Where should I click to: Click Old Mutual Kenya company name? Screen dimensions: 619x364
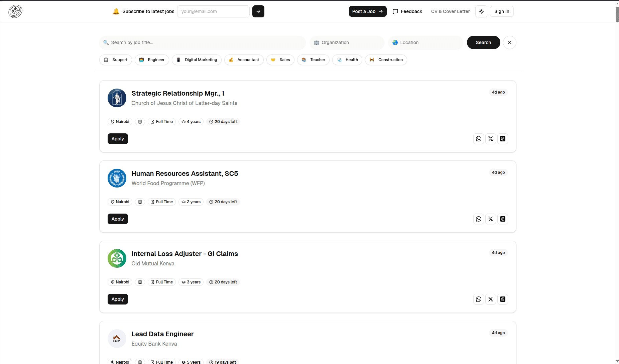tap(153, 263)
